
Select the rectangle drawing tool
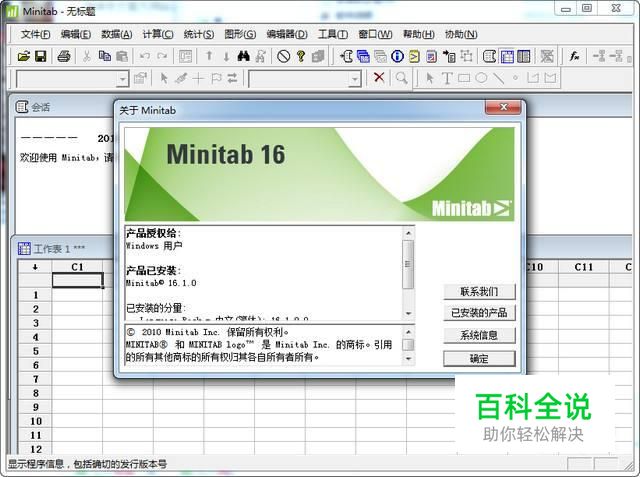coord(464,78)
